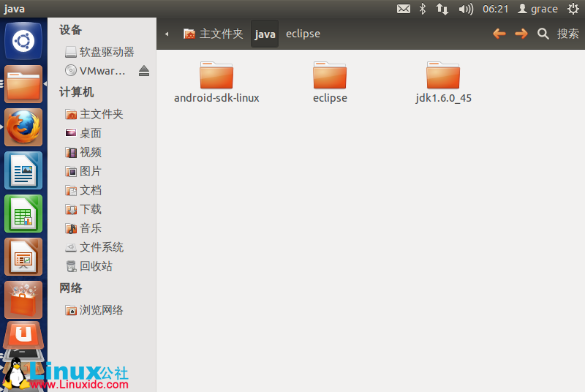
Task: Open LibreOffice Writer from launcher
Action: click(x=23, y=170)
